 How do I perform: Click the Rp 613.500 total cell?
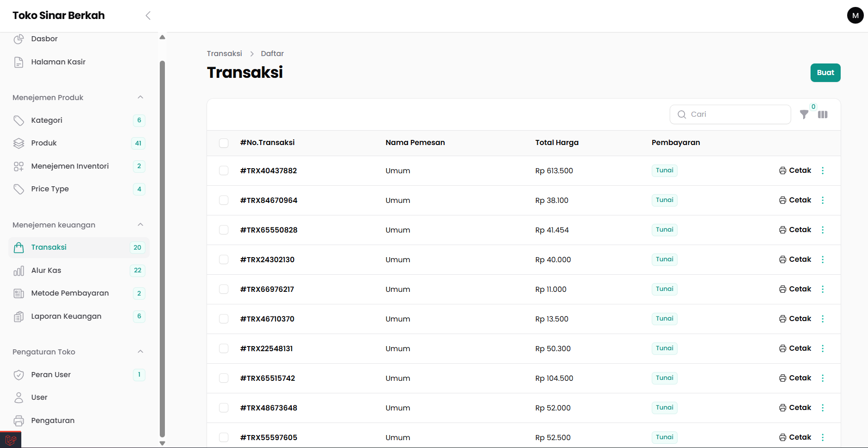coord(554,170)
